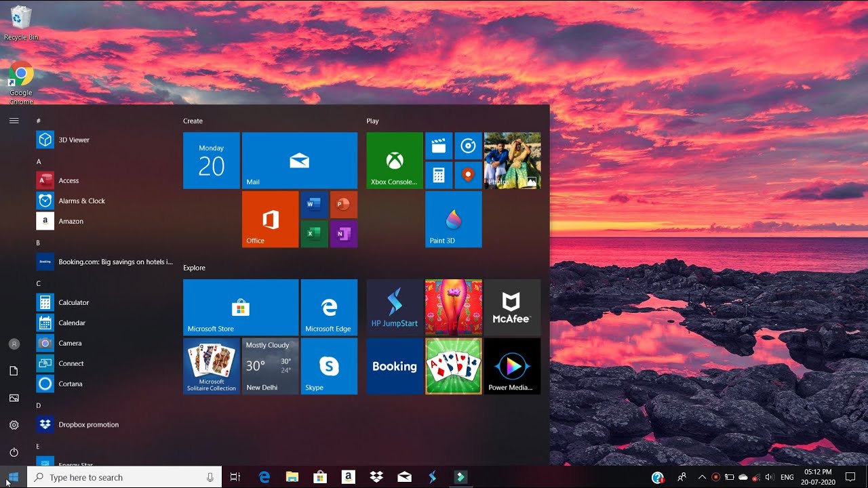
Task: Open the Skype tile
Action: 329,366
